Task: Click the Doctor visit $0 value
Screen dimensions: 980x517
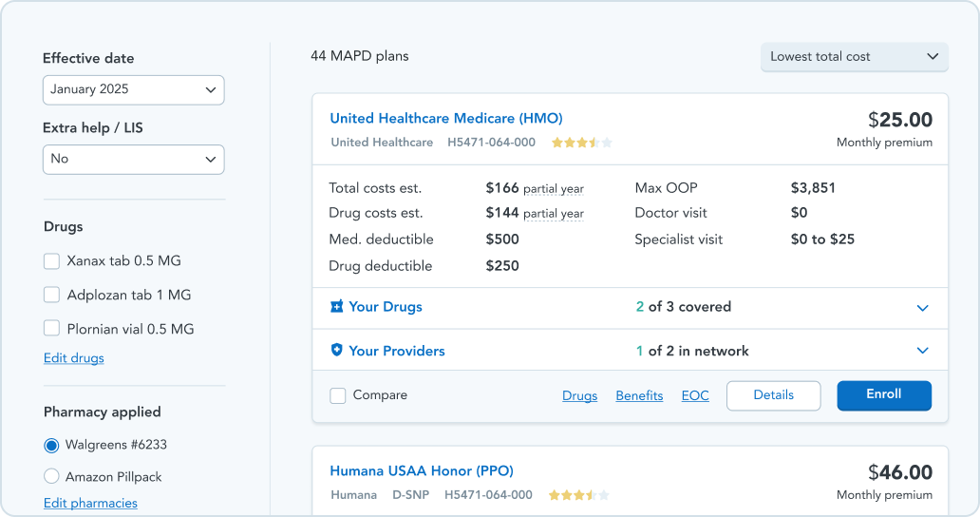Action: pos(799,213)
